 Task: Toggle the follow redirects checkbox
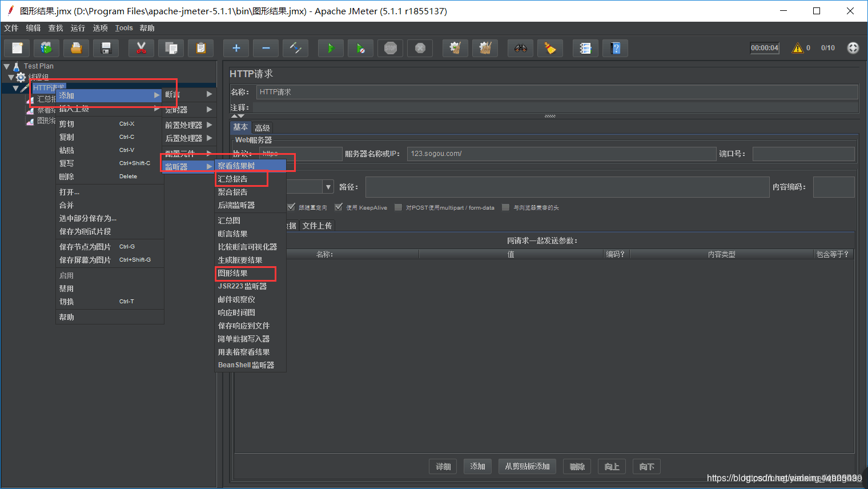292,207
